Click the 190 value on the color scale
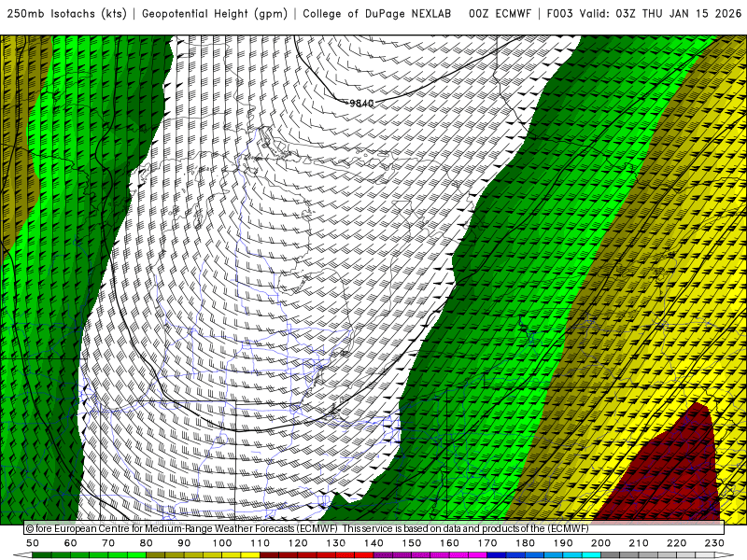747x560 pixels. [x=563, y=543]
